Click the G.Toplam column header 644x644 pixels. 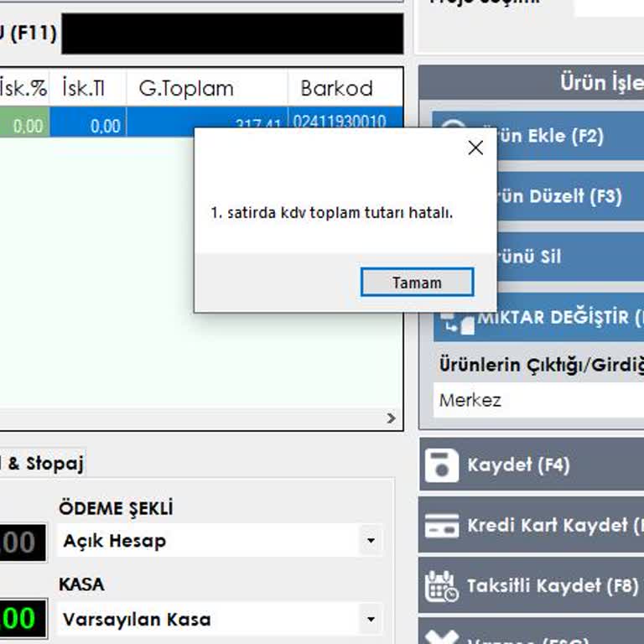[x=207, y=88]
